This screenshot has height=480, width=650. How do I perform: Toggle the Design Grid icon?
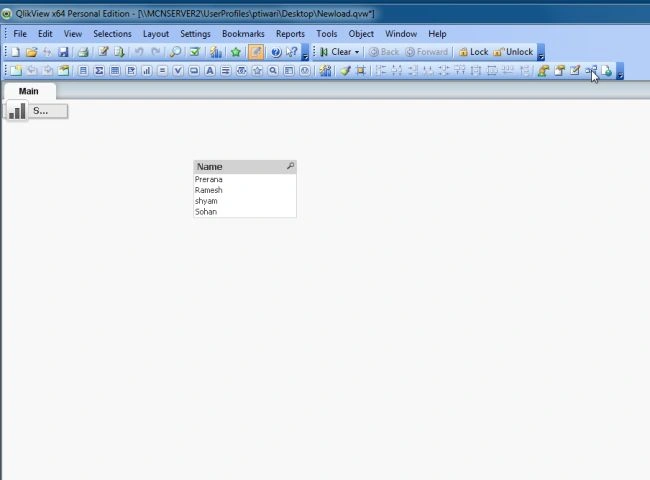[x=361, y=71]
